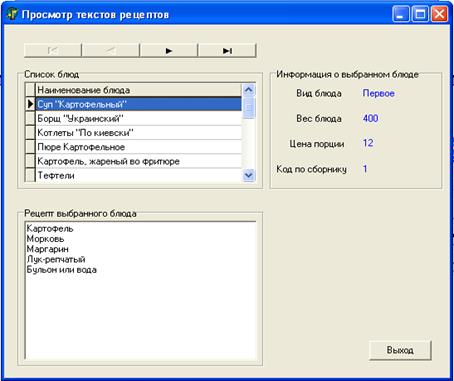Select row Тефтели
Image resolution: width=454 pixels, height=381 pixels.
pos(138,175)
